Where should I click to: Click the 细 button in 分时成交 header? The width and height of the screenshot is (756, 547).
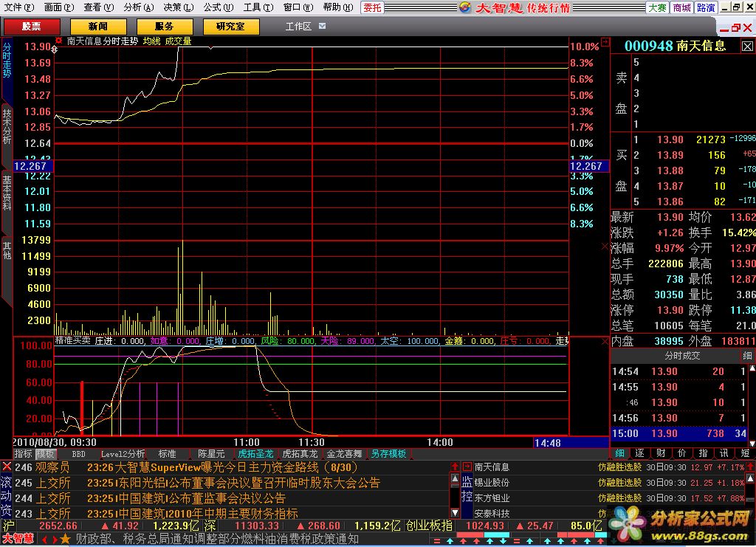click(x=747, y=356)
